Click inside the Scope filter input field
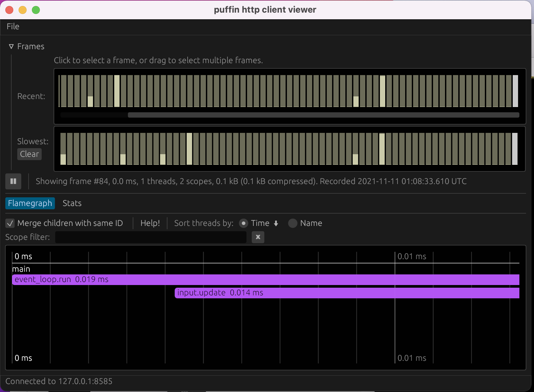 [149, 237]
